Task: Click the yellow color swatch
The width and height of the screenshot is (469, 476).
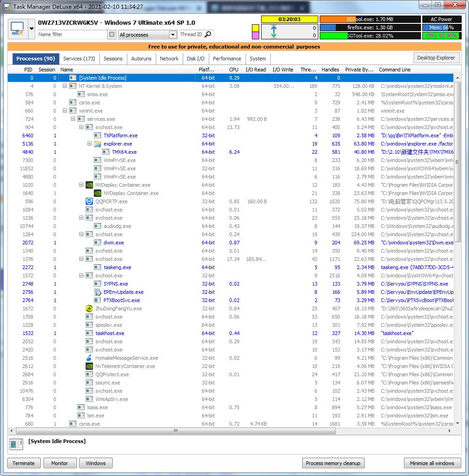Action: click(x=256, y=28)
